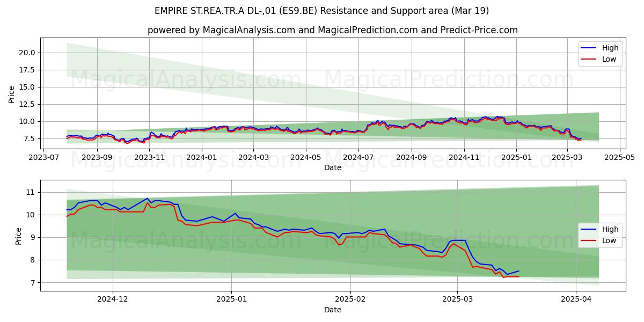Click the '2025-03' tick on the bottom chart

457,299
